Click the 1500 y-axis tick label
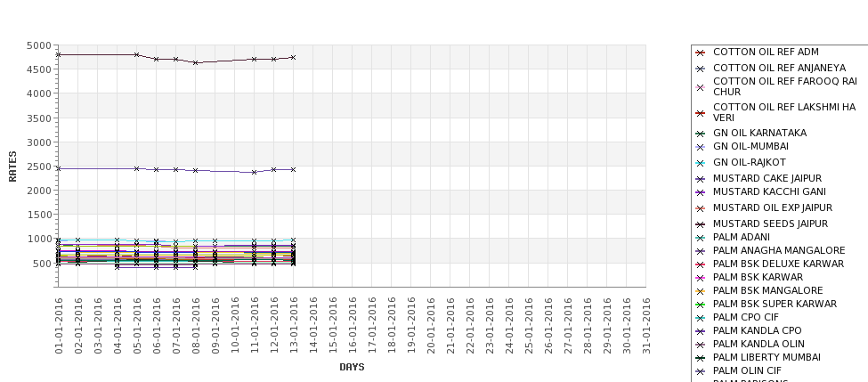The width and height of the screenshot is (868, 382). coord(39,215)
